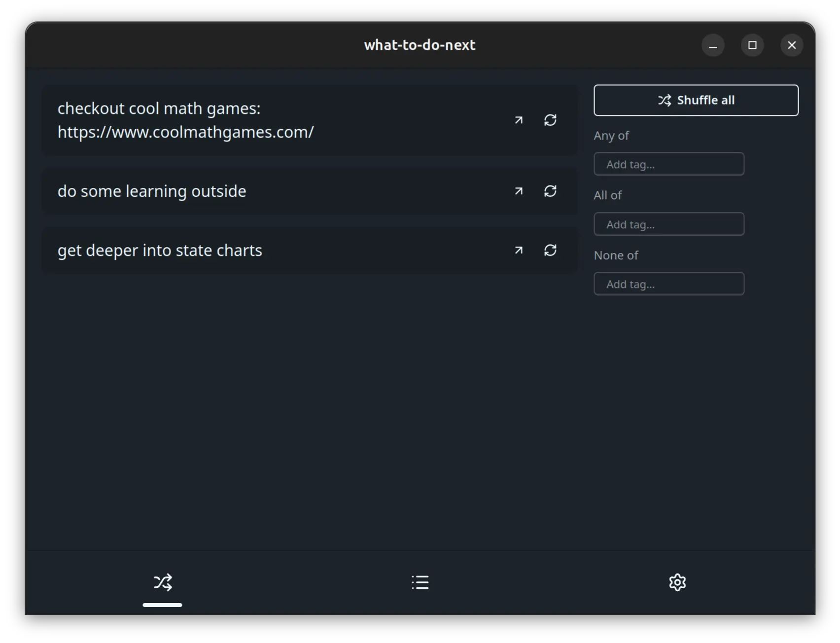Switch to the shuffle tab in bottom bar

click(163, 582)
